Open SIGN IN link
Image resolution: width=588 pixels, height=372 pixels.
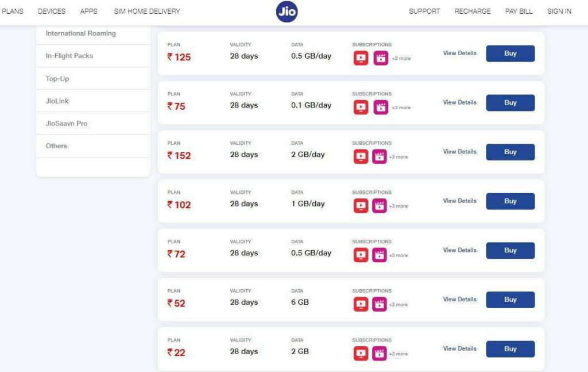[x=559, y=11]
